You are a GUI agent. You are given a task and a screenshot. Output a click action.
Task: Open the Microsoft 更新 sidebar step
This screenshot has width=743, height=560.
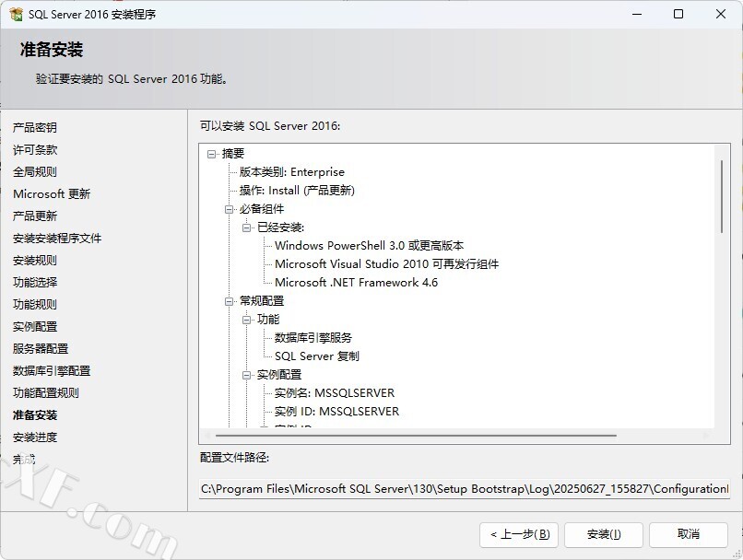coord(52,194)
